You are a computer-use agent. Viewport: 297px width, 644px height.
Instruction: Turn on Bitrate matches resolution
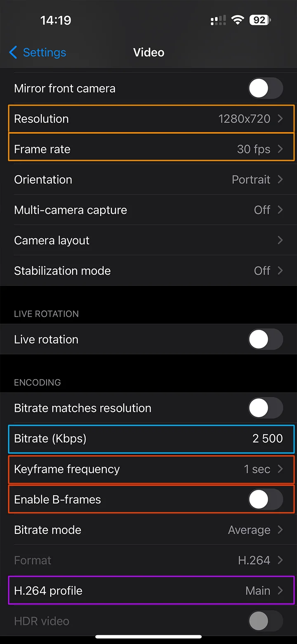click(x=265, y=408)
